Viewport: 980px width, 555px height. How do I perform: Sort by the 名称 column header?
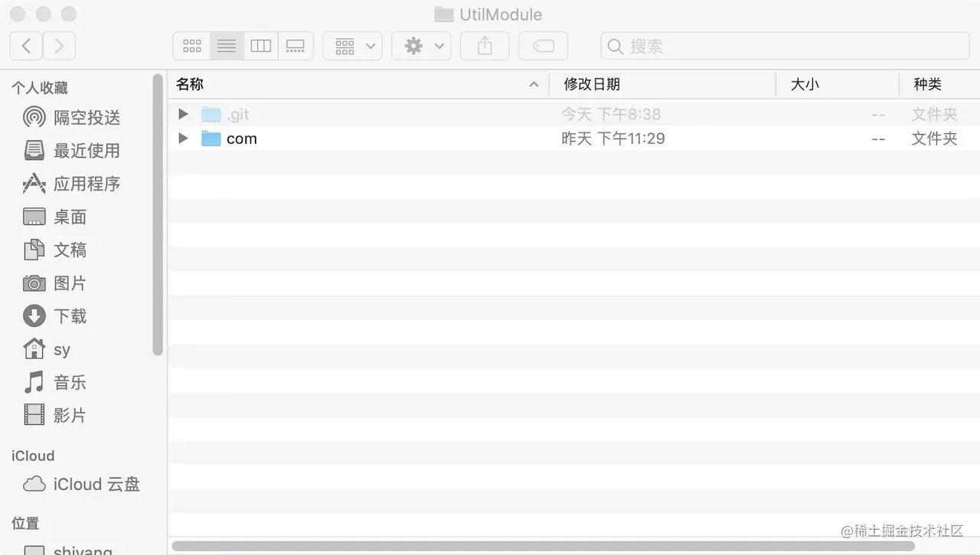pos(358,84)
